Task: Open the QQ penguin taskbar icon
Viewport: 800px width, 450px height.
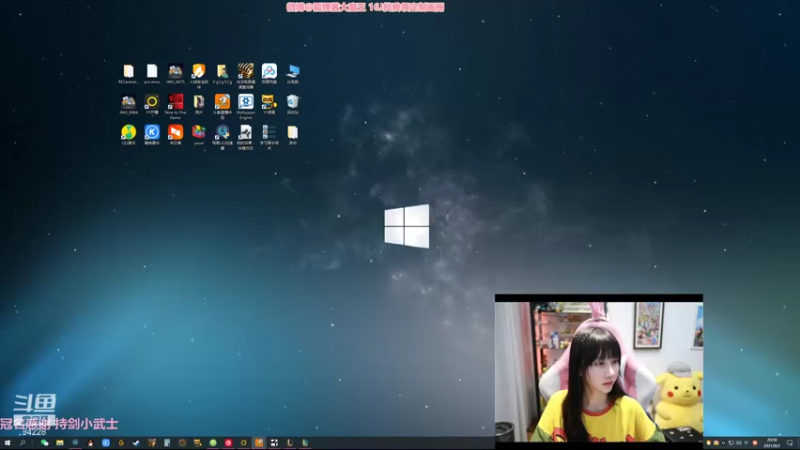Action: coord(90,443)
